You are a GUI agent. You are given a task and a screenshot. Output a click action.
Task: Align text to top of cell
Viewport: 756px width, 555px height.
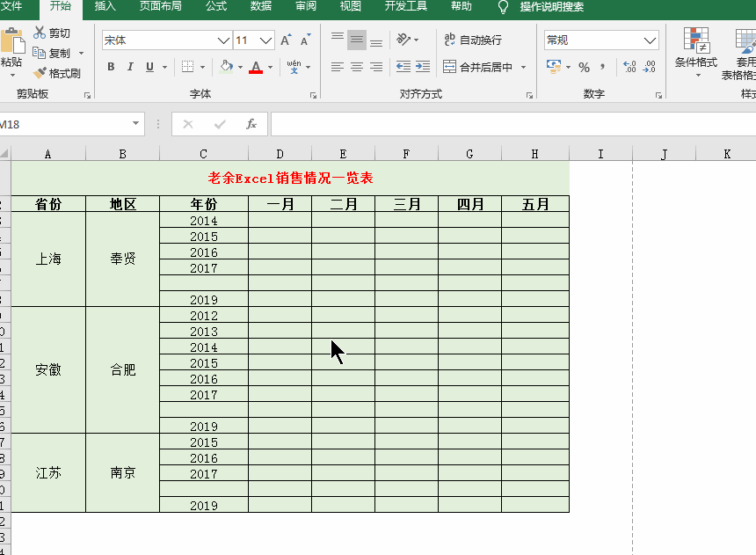tap(338, 40)
